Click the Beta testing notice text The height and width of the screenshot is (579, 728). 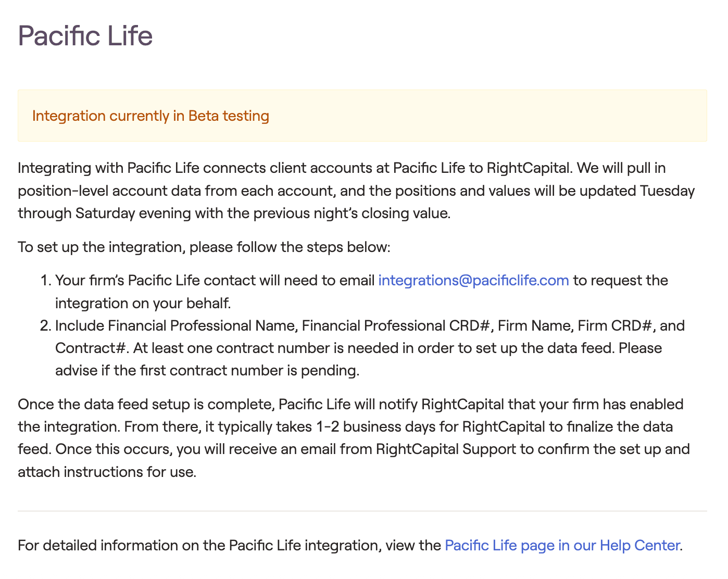(150, 116)
